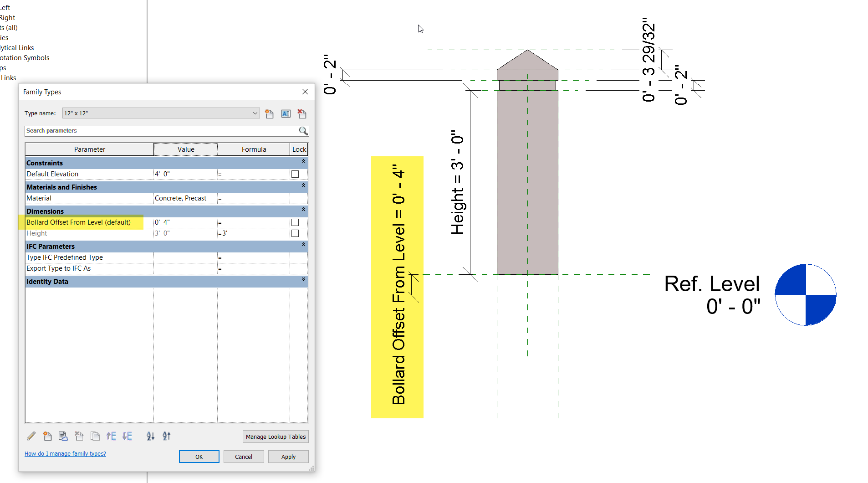
Task: Open the Type name dropdown
Action: coord(255,113)
